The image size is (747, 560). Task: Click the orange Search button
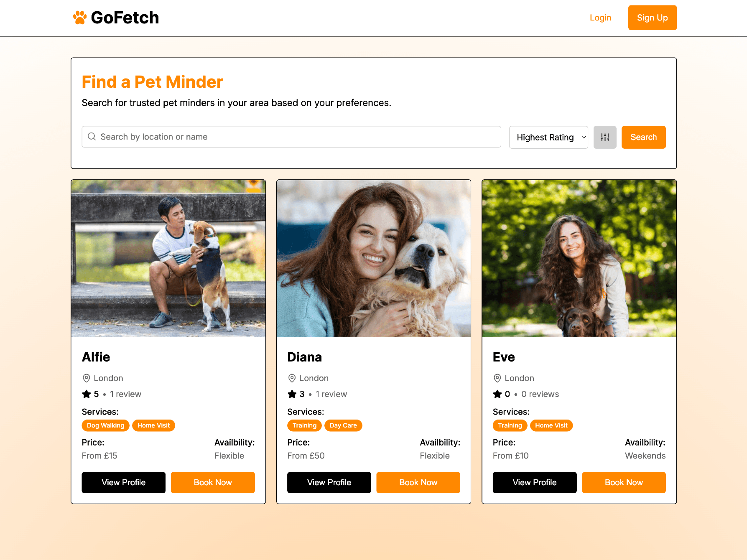click(643, 137)
